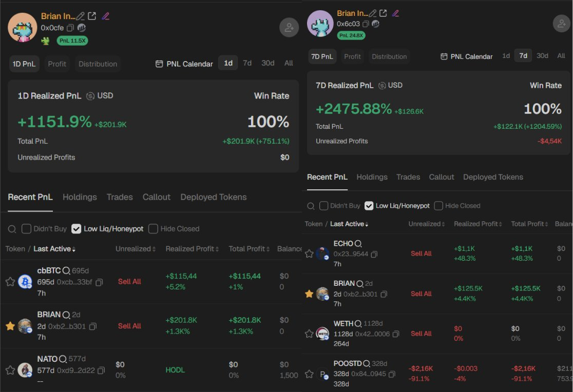Copy NATO contract address 0xd9...2d22

[101, 370]
